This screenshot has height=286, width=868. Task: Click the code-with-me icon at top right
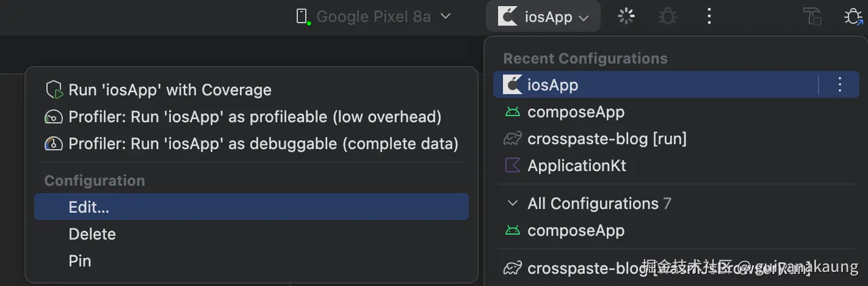[x=812, y=16]
